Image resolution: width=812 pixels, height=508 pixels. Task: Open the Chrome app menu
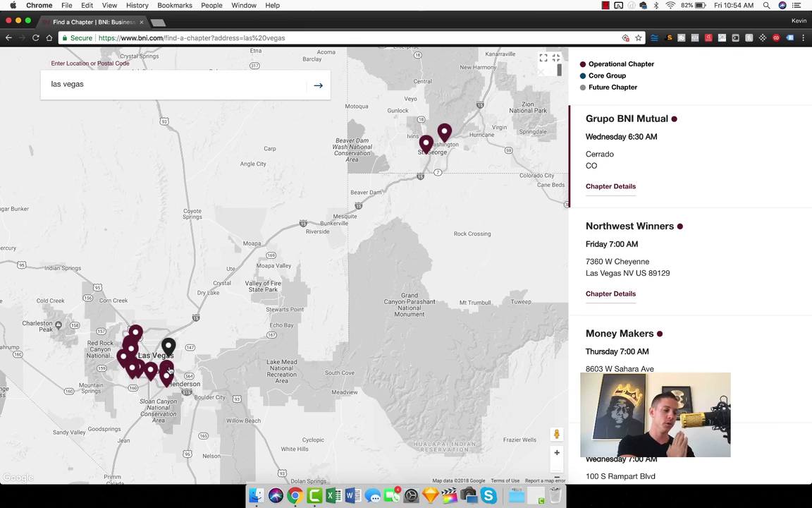(39, 5)
